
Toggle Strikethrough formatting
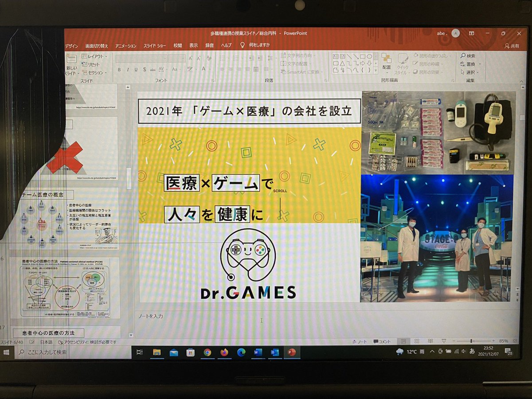coord(153,70)
